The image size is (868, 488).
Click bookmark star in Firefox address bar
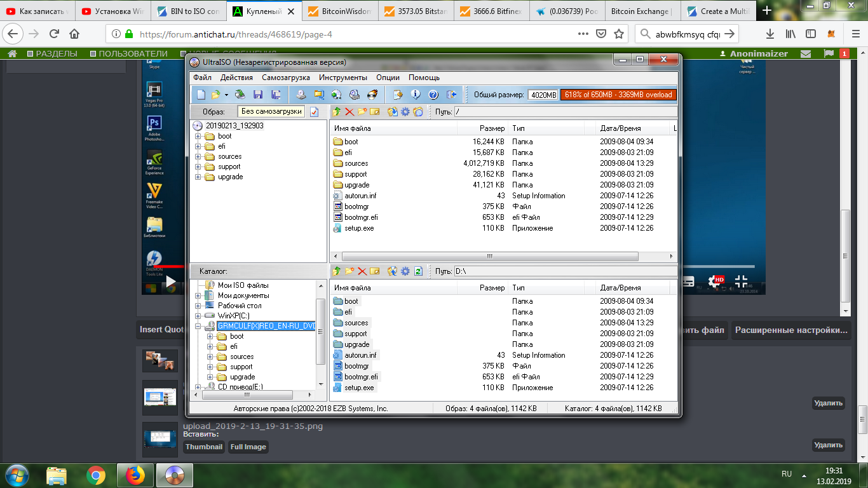point(619,34)
